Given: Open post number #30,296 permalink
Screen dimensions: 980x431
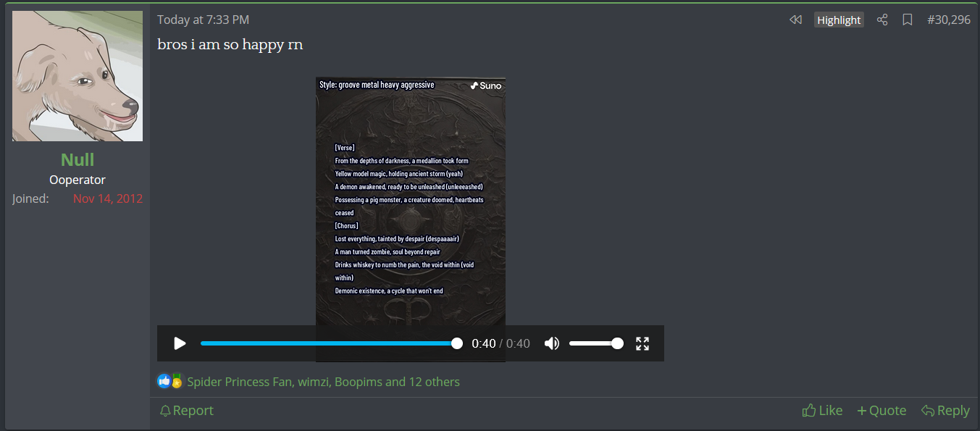Looking at the screenshot, I should tap(948, 20).
